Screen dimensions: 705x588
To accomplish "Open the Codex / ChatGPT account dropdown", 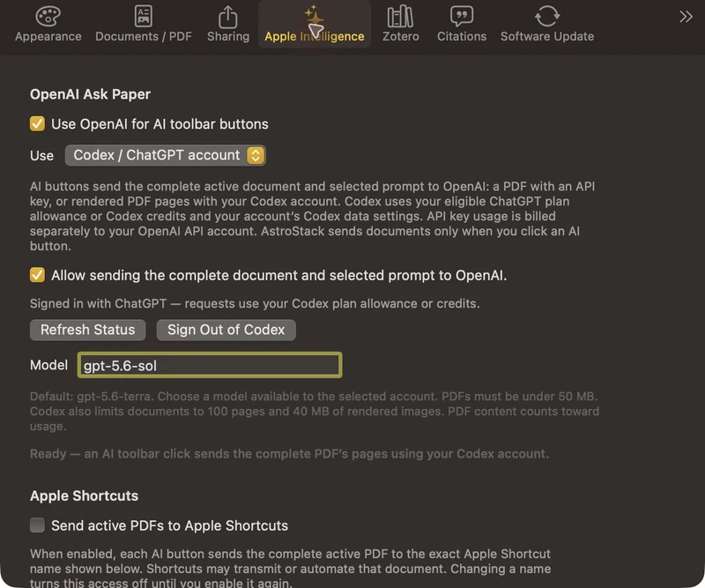I will pos(166,155).
